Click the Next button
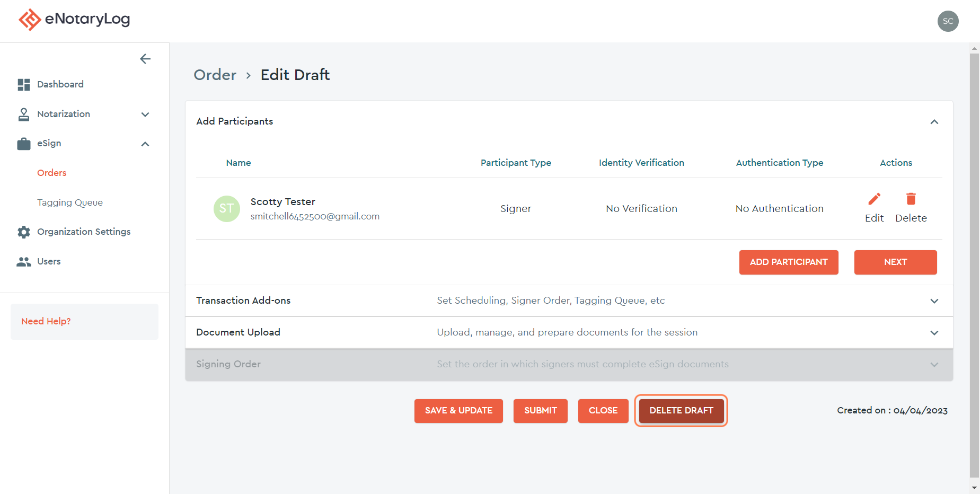This screenshot has height=494, width=980. tap(896, 262)
